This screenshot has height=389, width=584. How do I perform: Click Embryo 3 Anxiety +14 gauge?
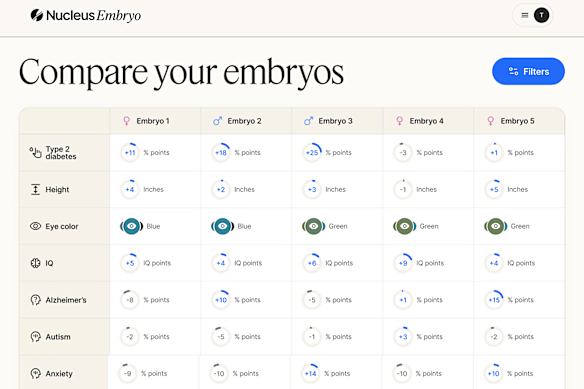coord(310,373)
